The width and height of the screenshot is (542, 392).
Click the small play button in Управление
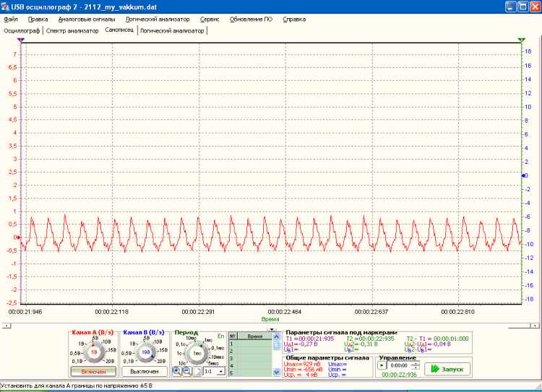click(382, 365)
